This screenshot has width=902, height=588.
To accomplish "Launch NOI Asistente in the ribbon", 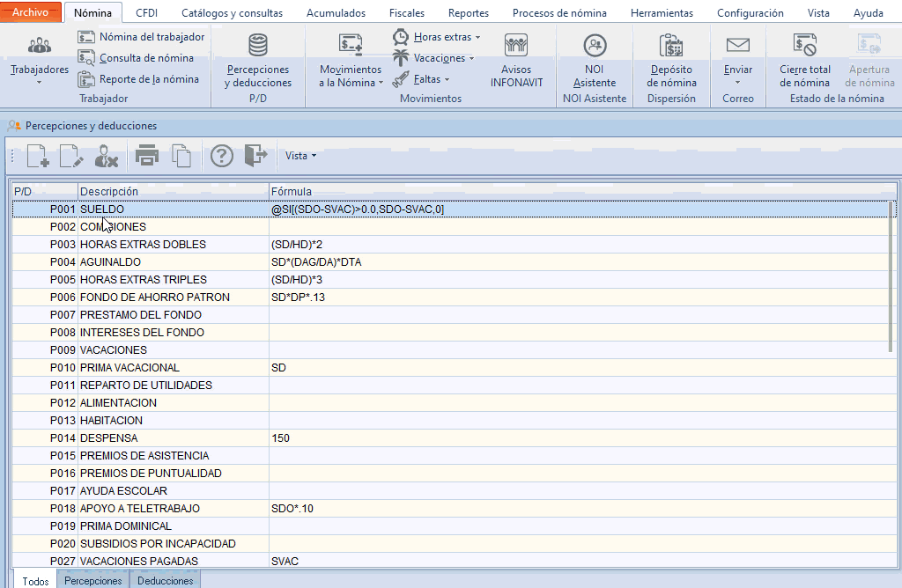I will 595,61.
